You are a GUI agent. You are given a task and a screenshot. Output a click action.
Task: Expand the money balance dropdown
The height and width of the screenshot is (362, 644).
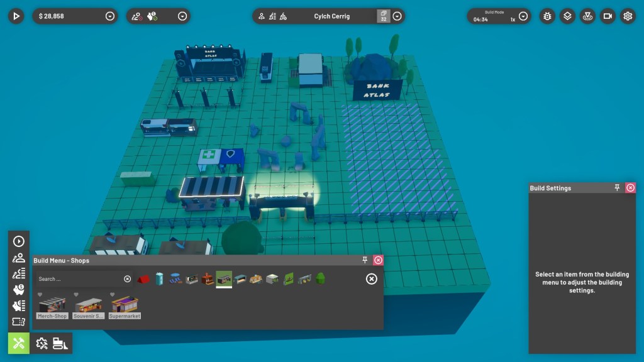[x=110, y=16]
